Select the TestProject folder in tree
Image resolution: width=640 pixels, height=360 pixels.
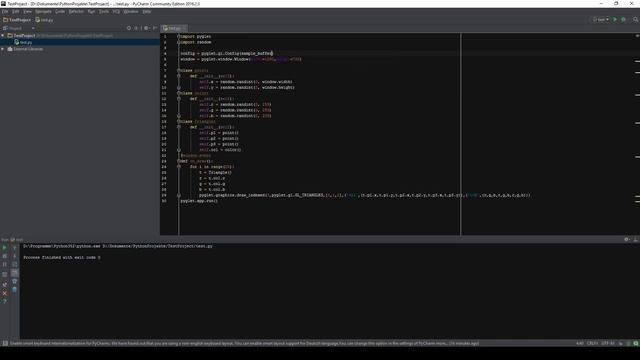coord(24,36)
